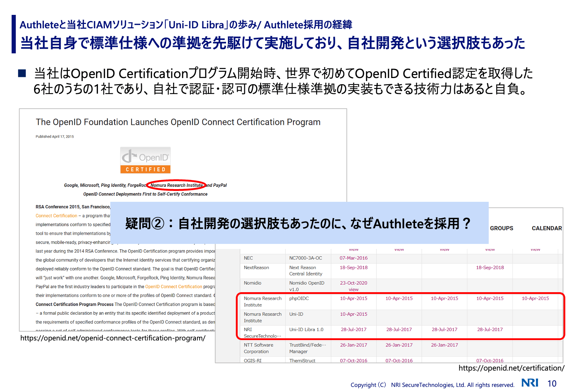Click 'Nomura Research Institute' in the caption
The height and width of the screenshot is (392, 566).
click(177, 185)
